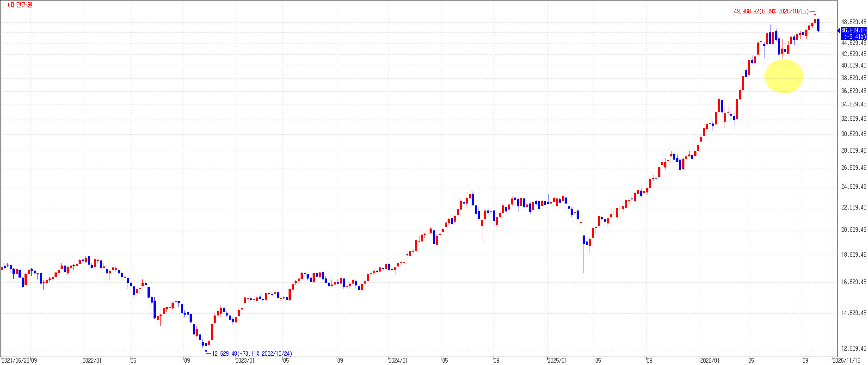Viewport: 868px width, 365px height.
Task: Click the 22,629.48 price axis label
Action: click(x=854, y=207)
